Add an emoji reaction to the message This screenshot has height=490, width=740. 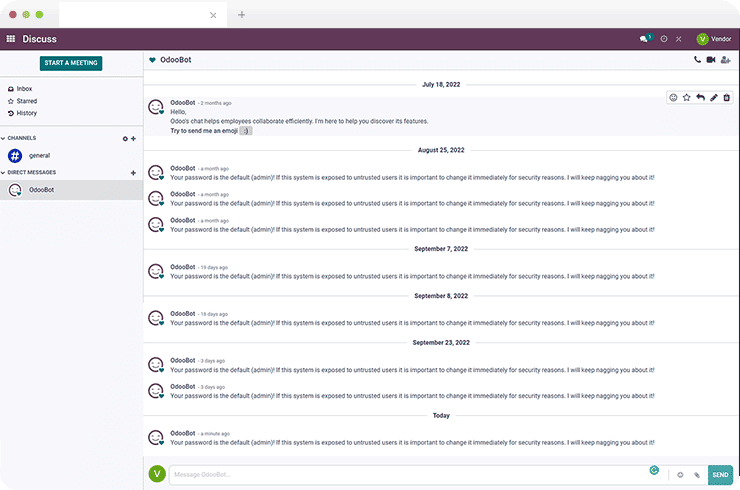click(673, 97)
